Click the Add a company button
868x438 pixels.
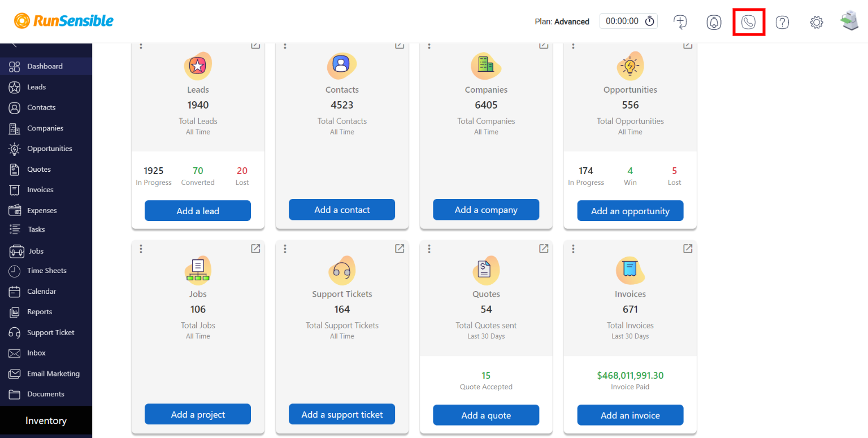[x=486, y=210]
